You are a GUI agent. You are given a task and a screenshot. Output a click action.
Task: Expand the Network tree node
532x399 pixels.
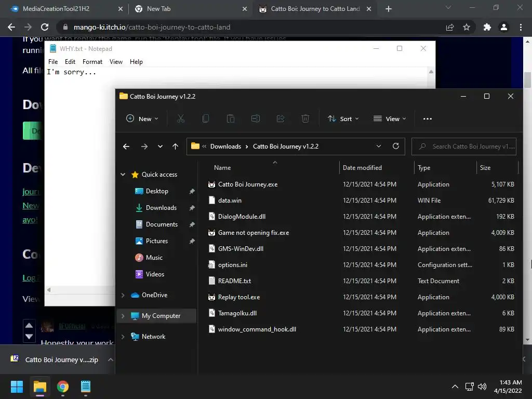123,337
